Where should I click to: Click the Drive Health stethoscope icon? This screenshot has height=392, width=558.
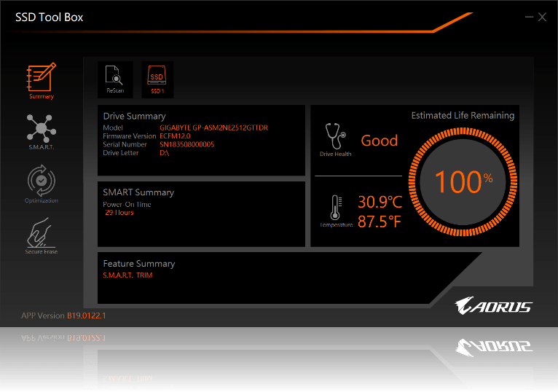point(335,136)
